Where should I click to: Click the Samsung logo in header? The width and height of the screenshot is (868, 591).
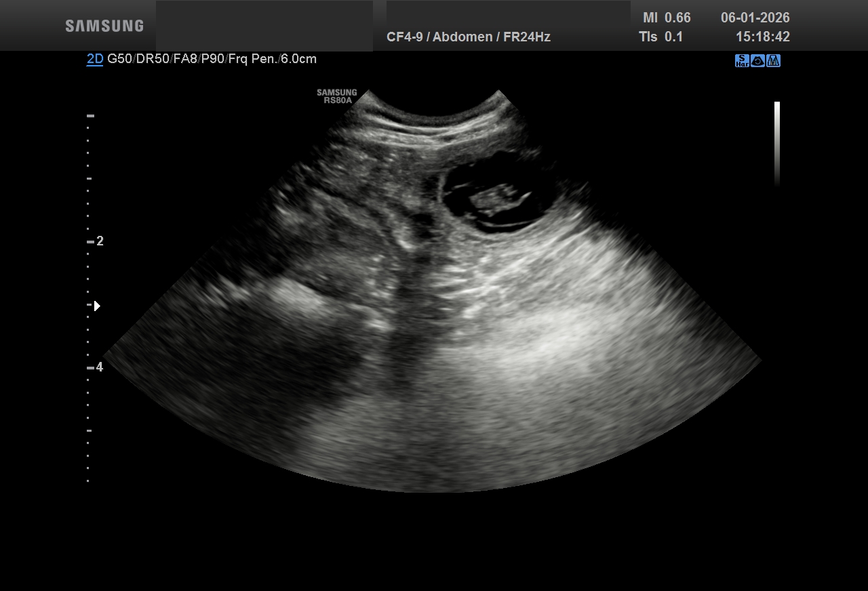point(104,26)
